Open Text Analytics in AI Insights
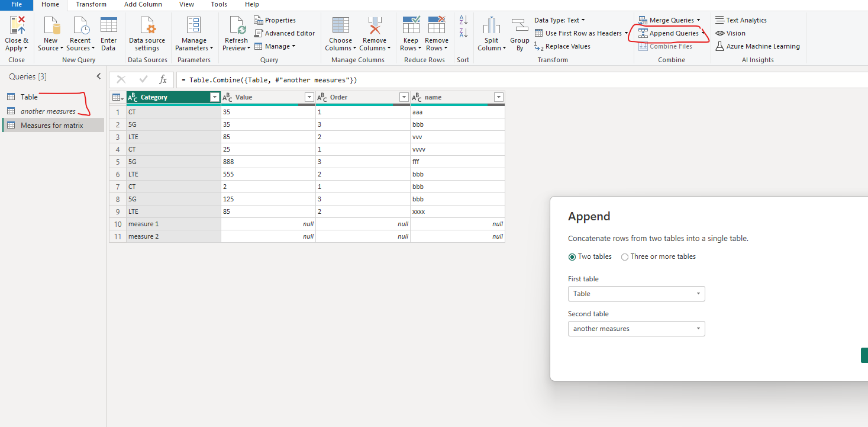868x427 pixels. coord(741,20)
